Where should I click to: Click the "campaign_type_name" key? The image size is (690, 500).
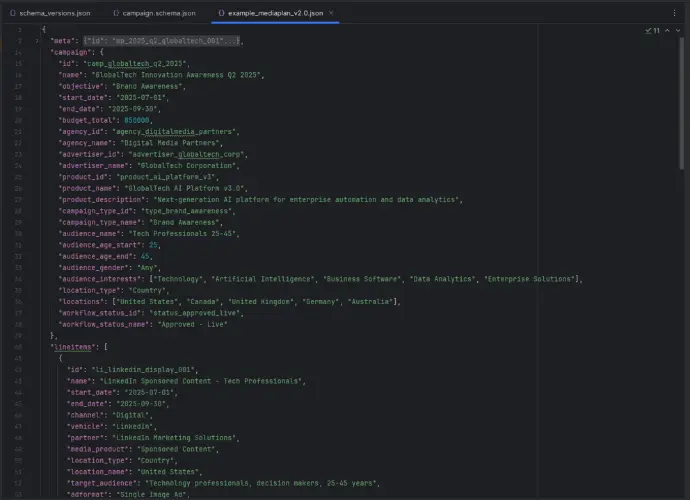pos(99,222)
